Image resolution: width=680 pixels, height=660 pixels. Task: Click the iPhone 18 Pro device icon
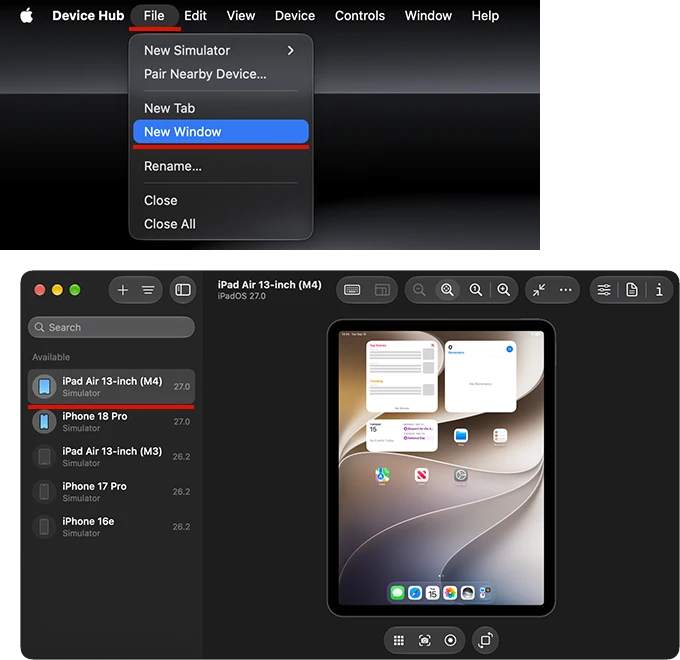click(44, 421)
